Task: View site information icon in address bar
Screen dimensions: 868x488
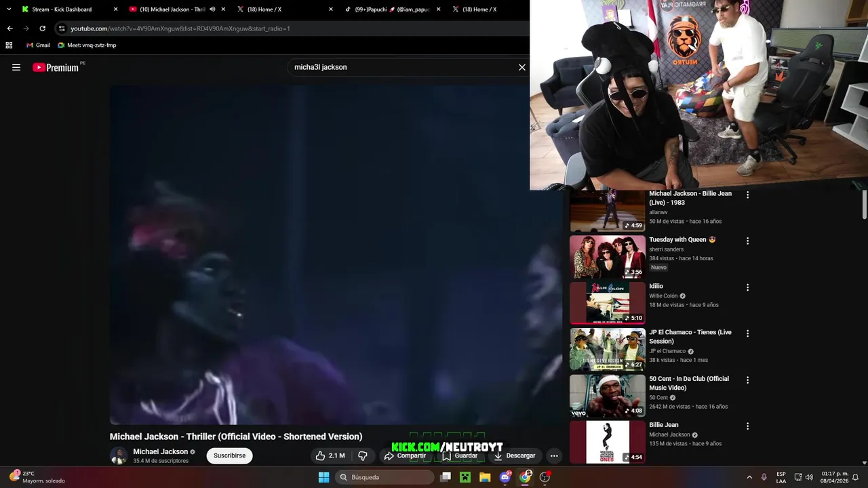Action: coord(62,28)
